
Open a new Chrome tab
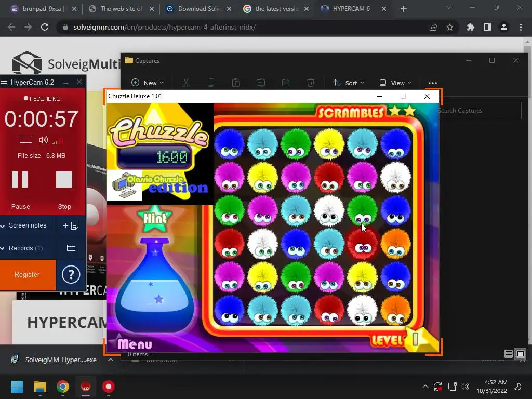click(403, 9)
